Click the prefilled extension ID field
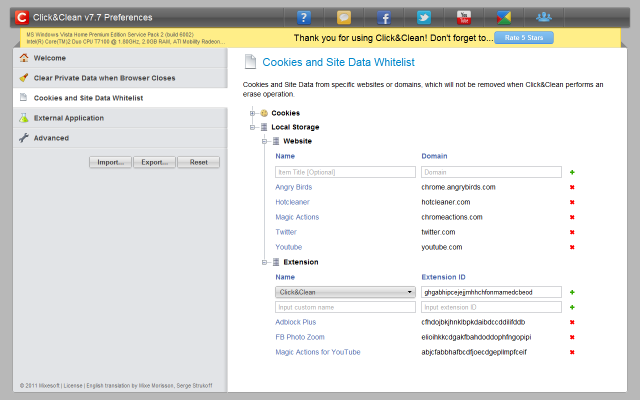Viewport: 640px width, 400px height. 491,292
